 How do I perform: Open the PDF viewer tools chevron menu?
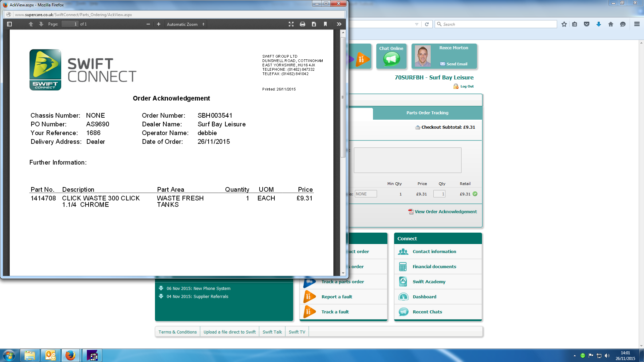coord(339,24)
